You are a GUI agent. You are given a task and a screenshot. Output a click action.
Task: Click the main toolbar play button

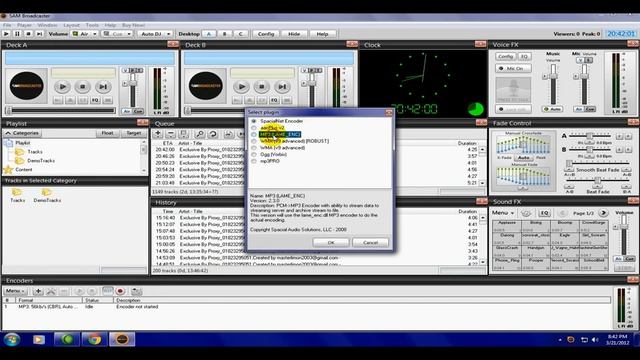click(x=7, y=34)
